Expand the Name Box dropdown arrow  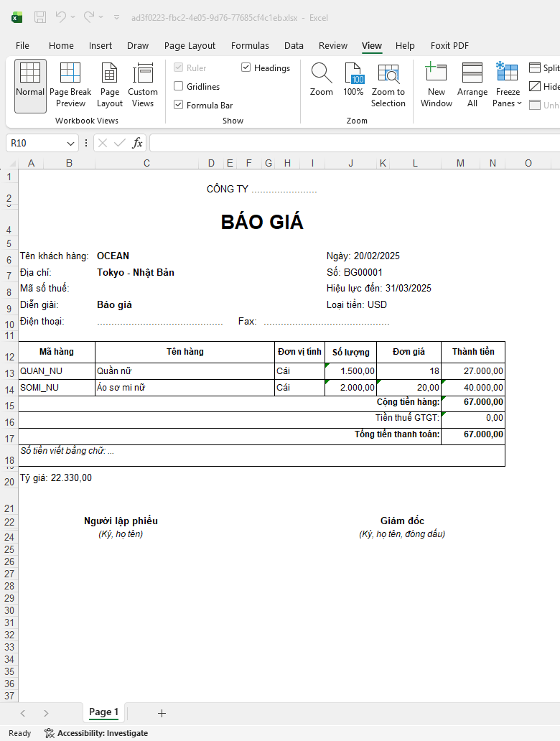coord(70,143)
